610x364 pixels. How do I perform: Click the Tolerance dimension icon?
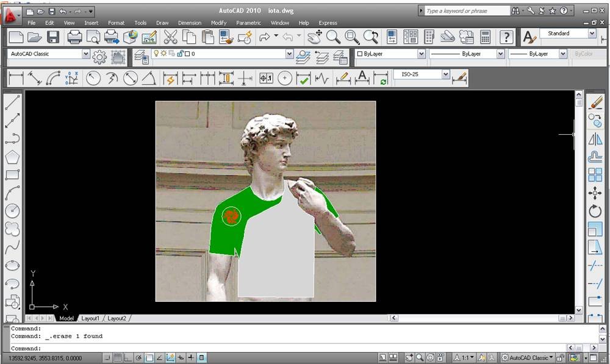(x=266, y=78)
